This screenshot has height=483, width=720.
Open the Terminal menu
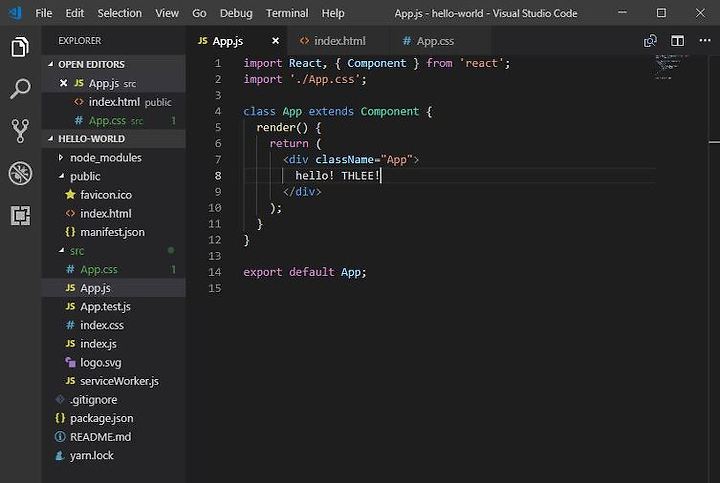(287, 13)
